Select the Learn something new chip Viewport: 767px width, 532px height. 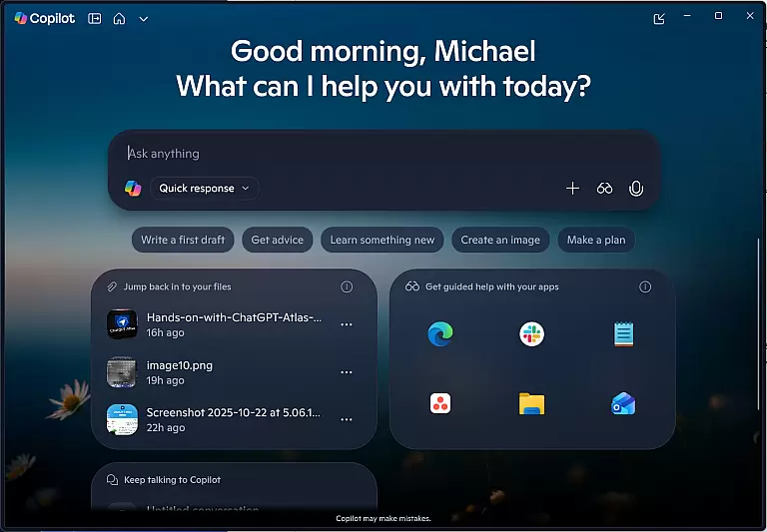pos(383,240)
